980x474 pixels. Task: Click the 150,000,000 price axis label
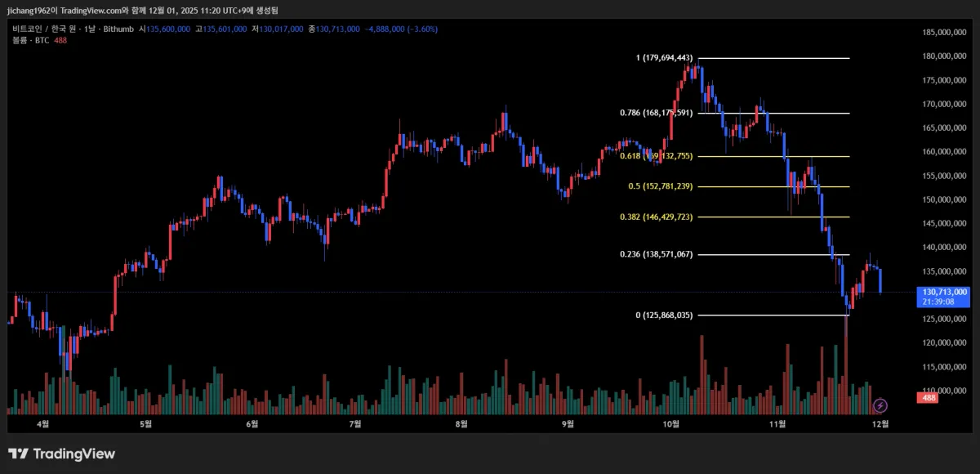tap(945, 199)
